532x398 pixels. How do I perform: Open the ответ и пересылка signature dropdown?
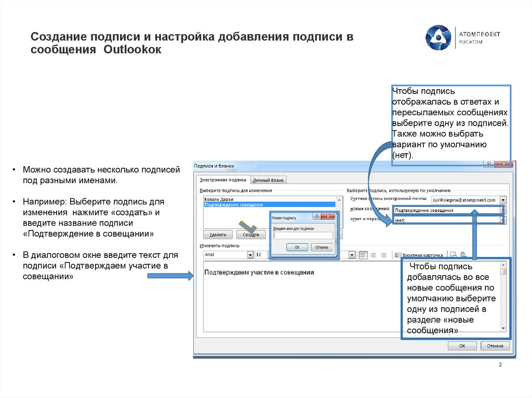502,220
